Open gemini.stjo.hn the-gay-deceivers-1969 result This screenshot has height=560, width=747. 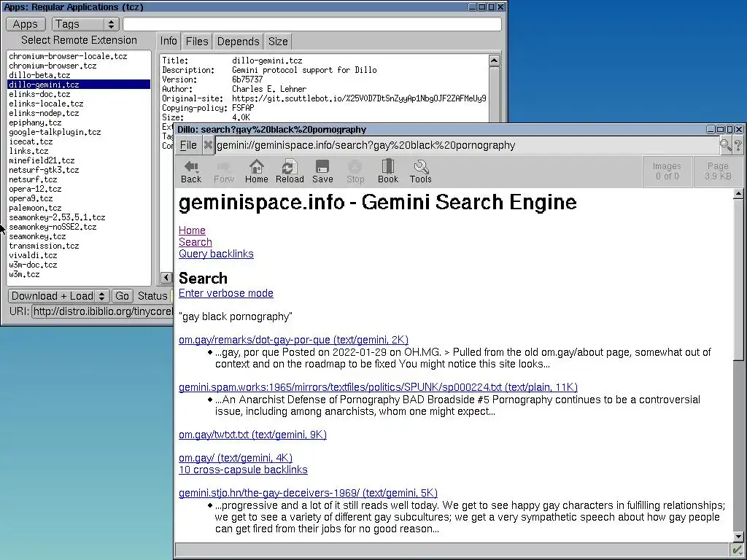[309, 493]
